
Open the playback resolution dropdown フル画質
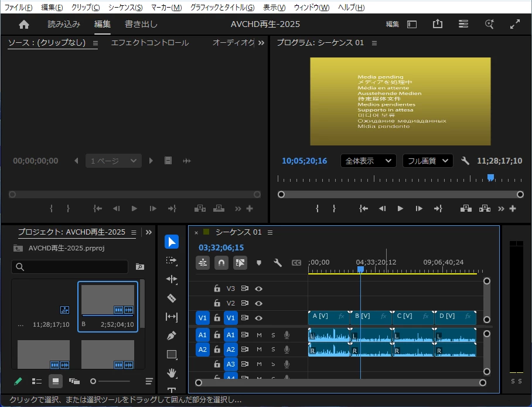pyautogui.click(x=428, y=161)
